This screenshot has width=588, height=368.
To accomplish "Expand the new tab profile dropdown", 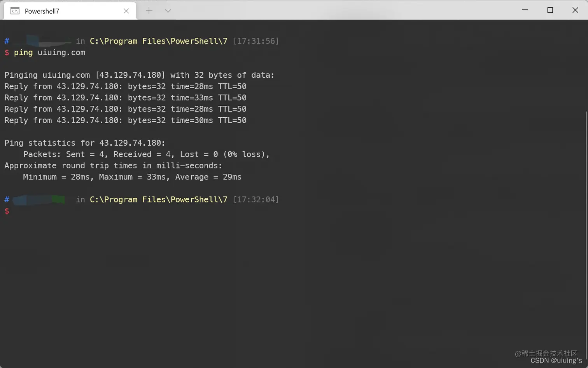I will [x=168, y=11].
